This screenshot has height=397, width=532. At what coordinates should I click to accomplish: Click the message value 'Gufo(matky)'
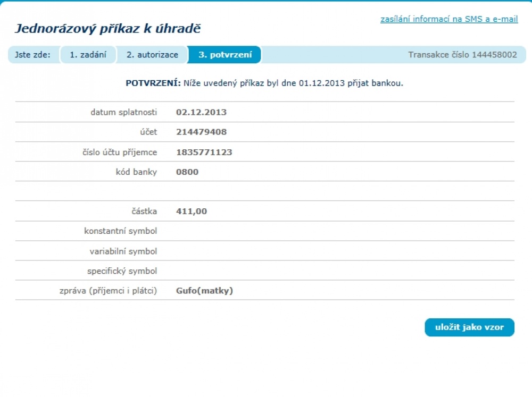205,291
